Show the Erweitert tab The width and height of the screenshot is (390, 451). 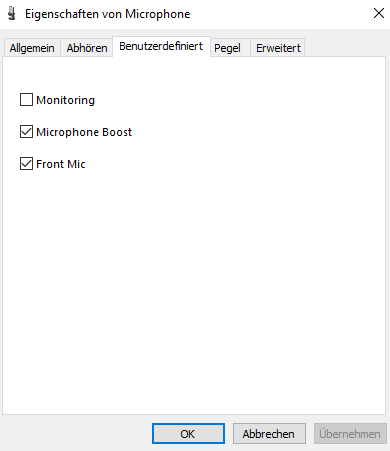click(278, 48)
